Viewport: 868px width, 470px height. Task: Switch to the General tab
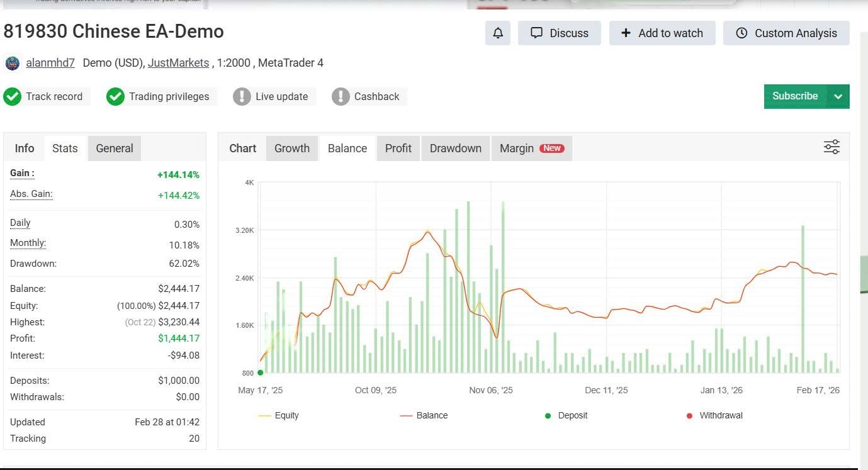115,148
